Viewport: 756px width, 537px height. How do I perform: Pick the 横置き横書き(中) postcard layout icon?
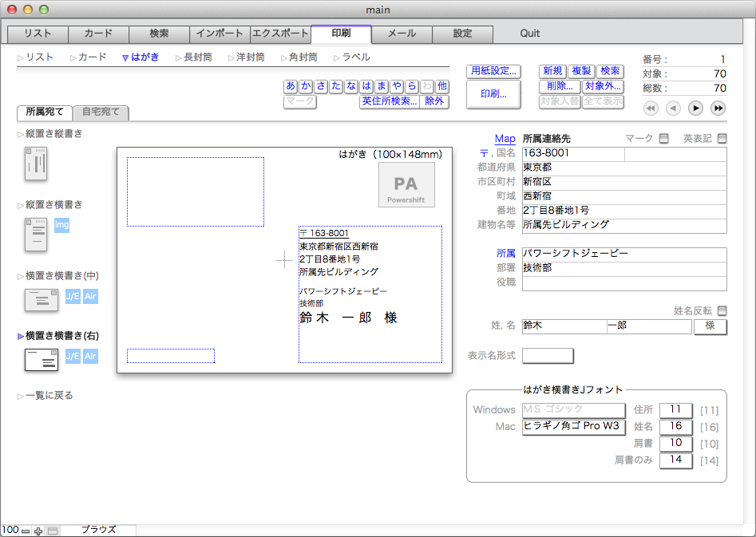(42, 300)
